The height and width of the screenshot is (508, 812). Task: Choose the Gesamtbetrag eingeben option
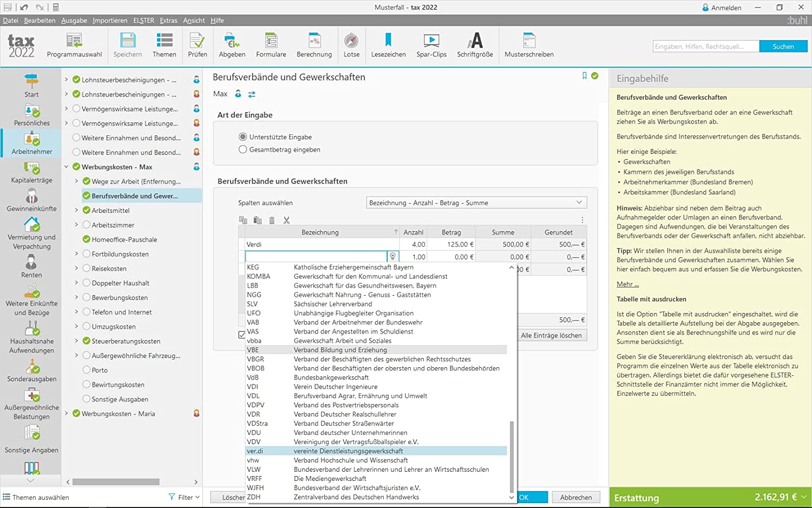[243, 149]
